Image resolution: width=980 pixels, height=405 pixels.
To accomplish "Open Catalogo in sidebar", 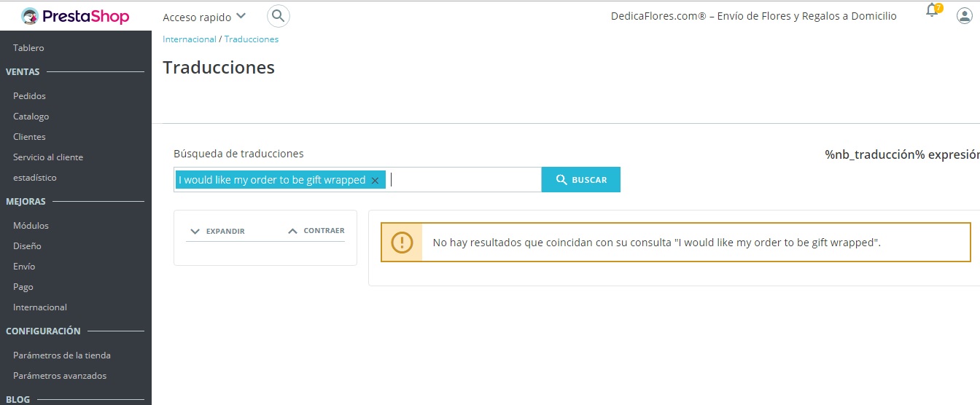I will (31, 117).
